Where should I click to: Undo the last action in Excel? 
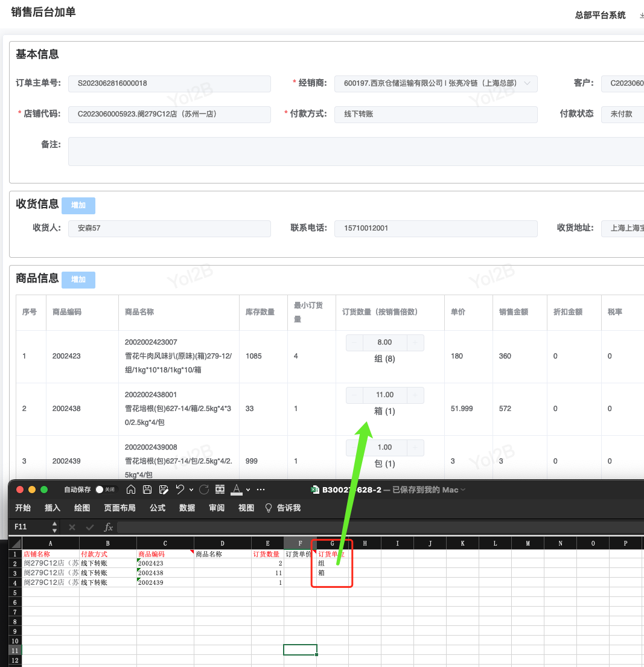click(x=179, y=490)
